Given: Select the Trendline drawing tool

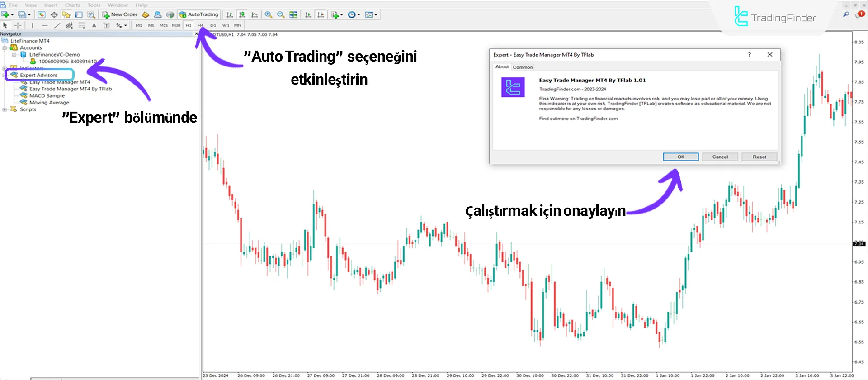Looking at the screenshot, I should (57, 25).
